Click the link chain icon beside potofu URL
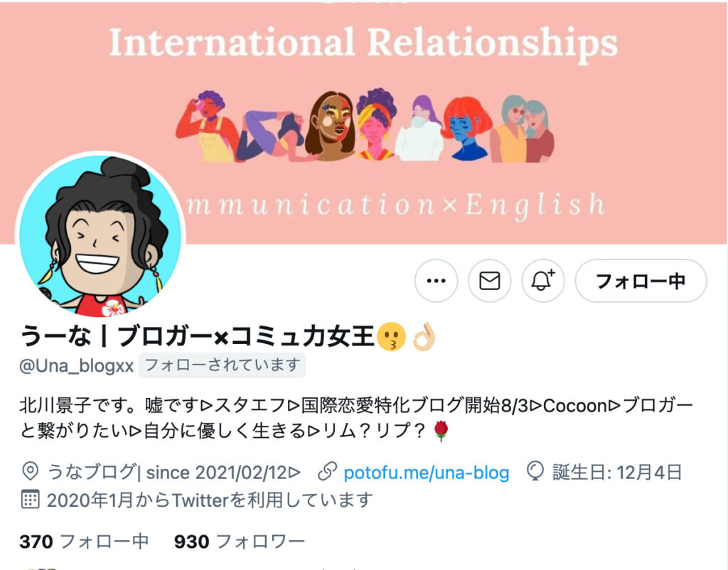The height and width of the screenshot is (570, 728). [x=327, y=472]
